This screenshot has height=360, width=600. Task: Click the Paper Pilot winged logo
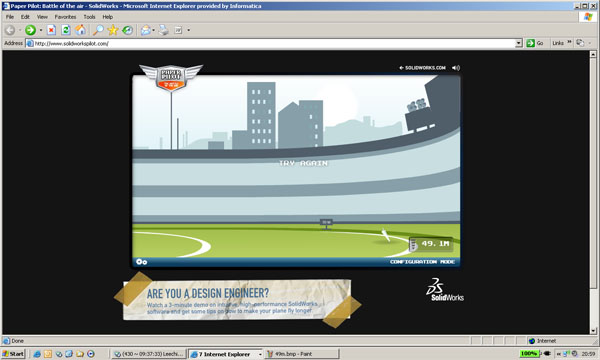pos(171,78)
